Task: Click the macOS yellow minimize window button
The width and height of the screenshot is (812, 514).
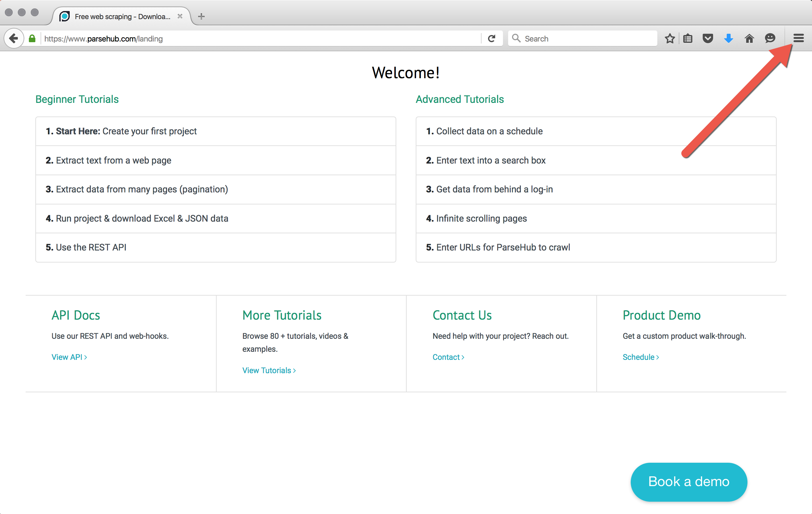Action: tap(22, 12)
